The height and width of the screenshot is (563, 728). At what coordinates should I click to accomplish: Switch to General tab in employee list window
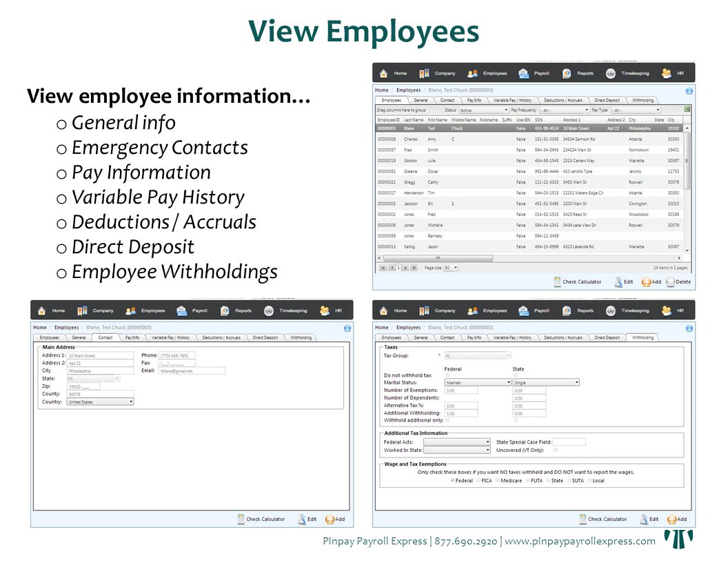(421, 100)
